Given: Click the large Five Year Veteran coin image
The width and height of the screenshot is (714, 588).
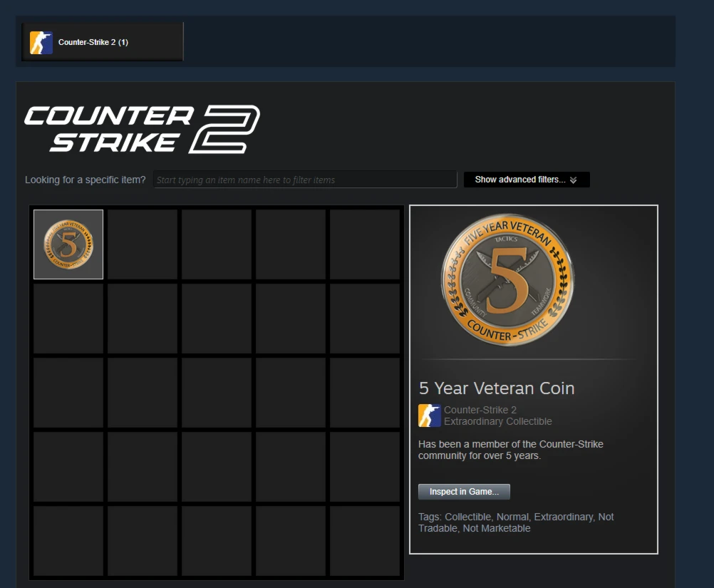Looking at the screenshot, I should (508, 279).
